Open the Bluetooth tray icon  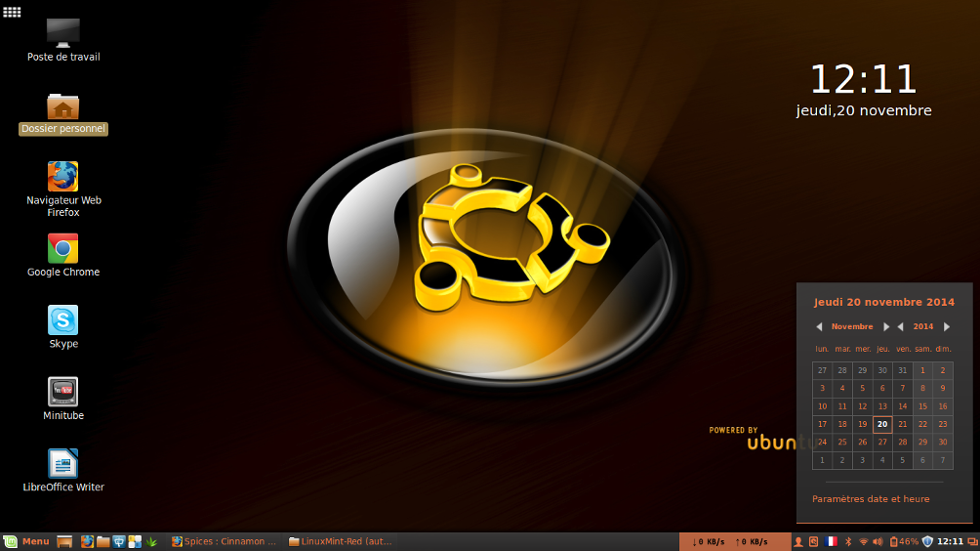[848, 541]
